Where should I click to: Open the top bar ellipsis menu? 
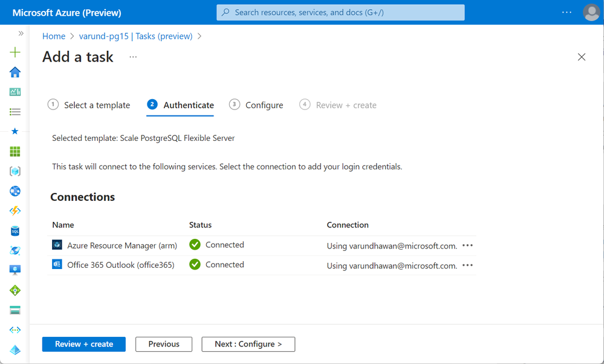point(567,12)
